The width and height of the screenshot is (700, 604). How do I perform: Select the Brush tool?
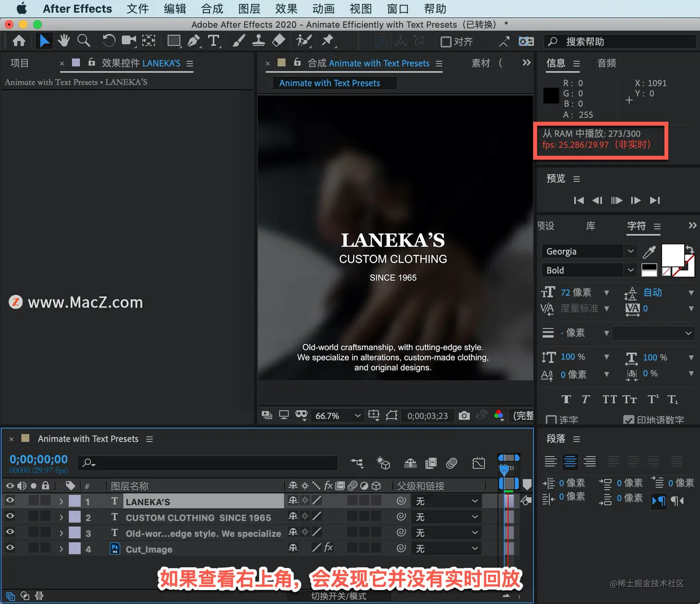click(x=238, y=41)
